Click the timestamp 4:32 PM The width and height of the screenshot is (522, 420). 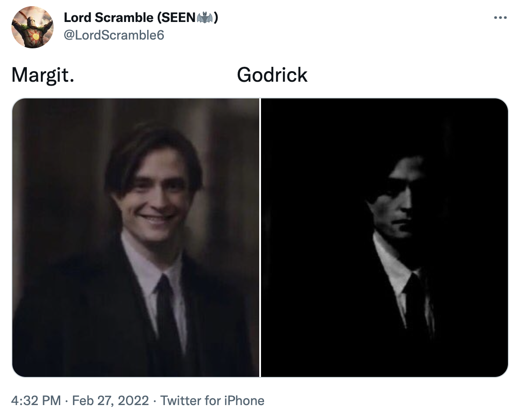pyautogui.click(x=33, y=401)
